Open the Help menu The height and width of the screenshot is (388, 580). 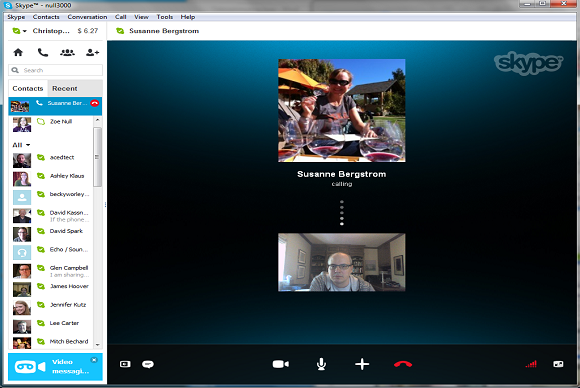tap(188, 17)
